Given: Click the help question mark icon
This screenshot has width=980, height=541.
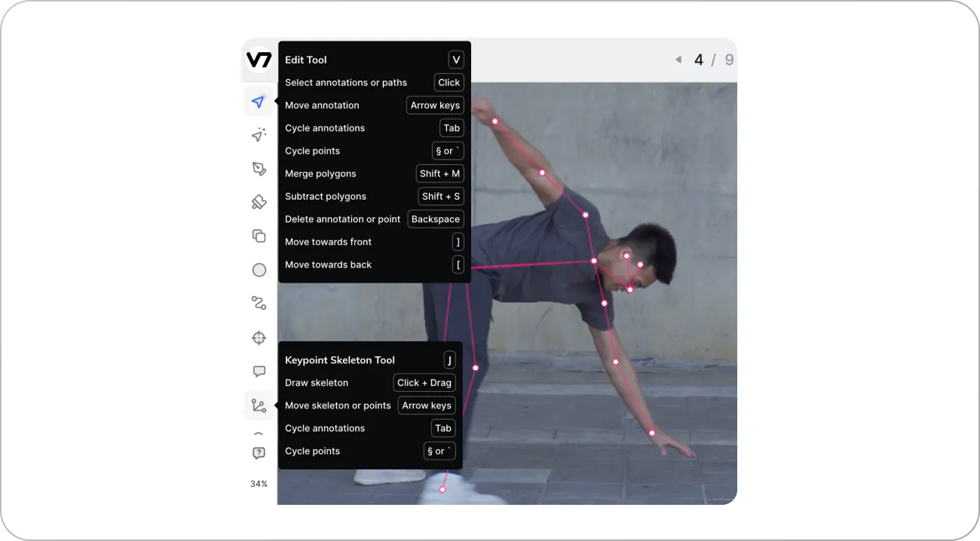Looking at the screenshot, I should pyautogui.click(x=259, y=453).
